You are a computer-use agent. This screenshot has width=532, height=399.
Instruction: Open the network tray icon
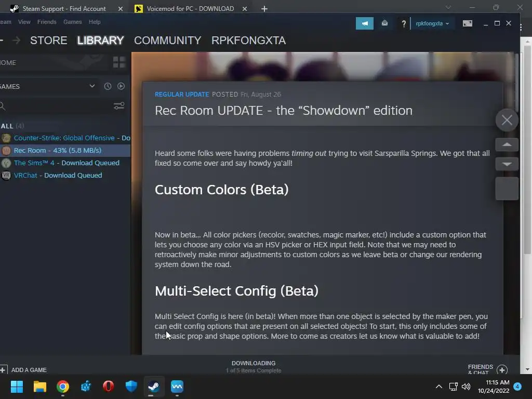[453, 387]
